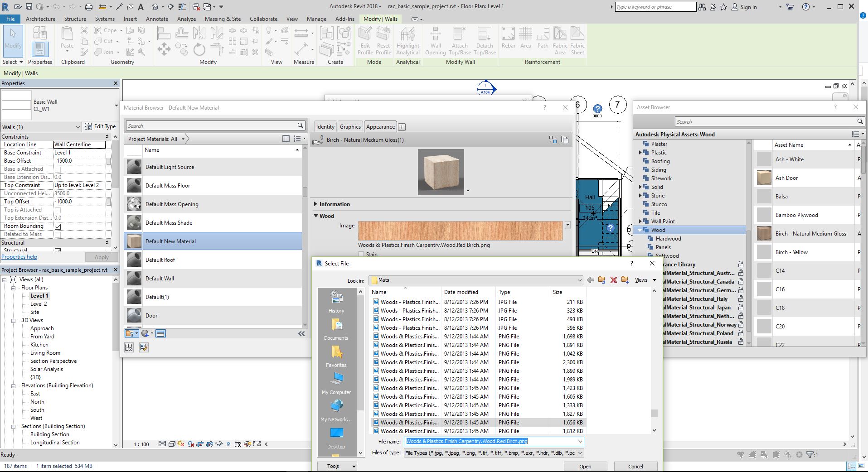Open the Views dropdown in Select File
The width and height of the screenshot is (868, 472).
645,280
